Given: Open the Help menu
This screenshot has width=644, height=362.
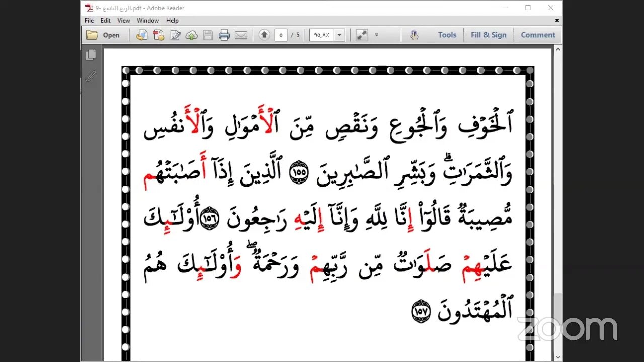Looking at the screenshot, I should click(x=172, y=21).
